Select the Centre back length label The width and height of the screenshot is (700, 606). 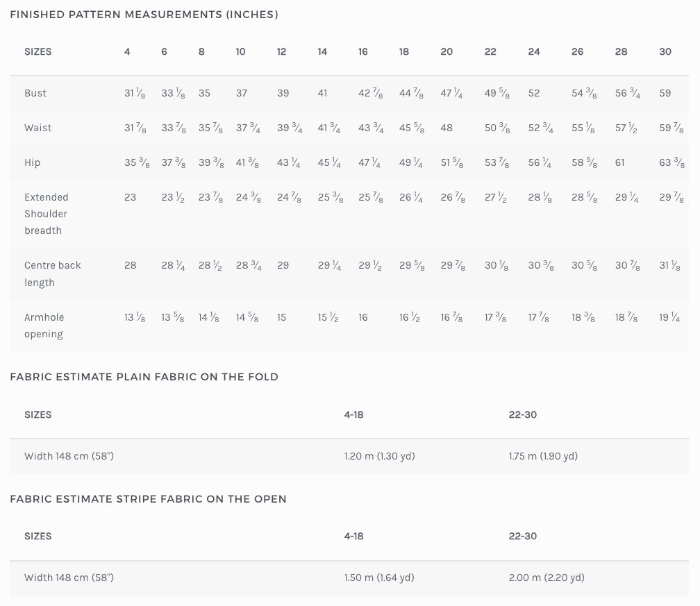(x=52, y=273)
